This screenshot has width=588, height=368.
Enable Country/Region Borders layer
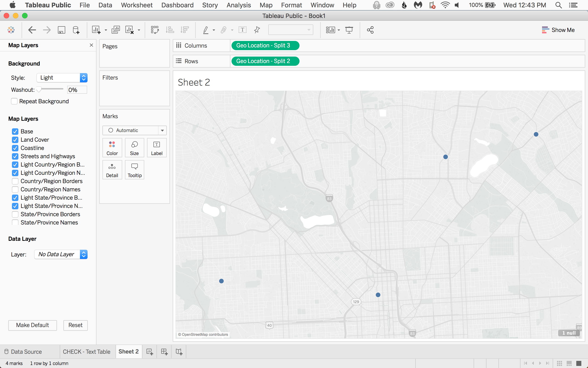click(15, 181)
